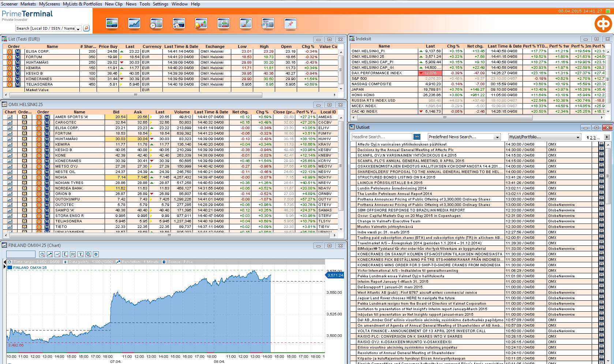Open headline The Lundin Petroleum Annual Report 2014
The image size is (614, 364).
tap(394, 194)
